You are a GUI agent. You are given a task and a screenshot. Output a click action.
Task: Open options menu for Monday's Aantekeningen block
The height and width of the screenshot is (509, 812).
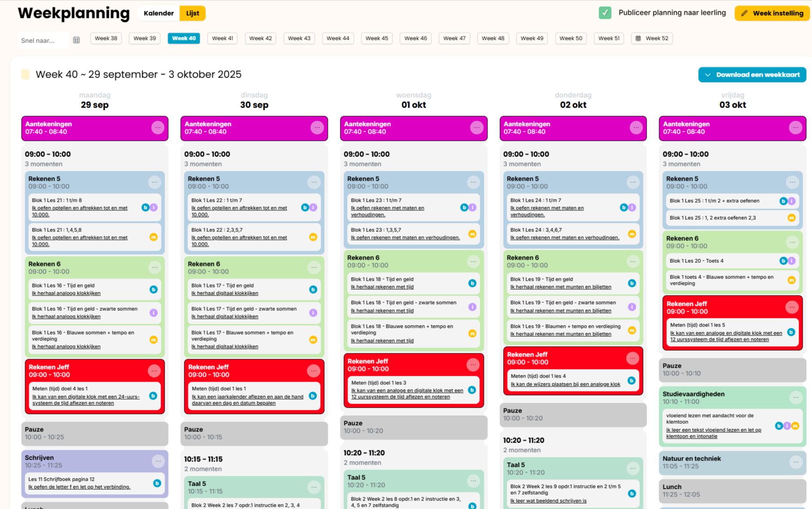(157, 128)
